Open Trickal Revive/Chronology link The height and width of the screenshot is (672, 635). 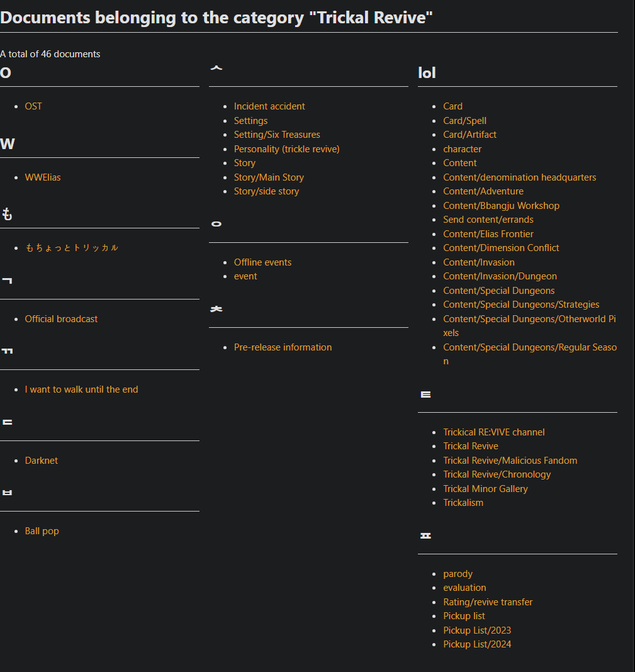click(497, 475)
